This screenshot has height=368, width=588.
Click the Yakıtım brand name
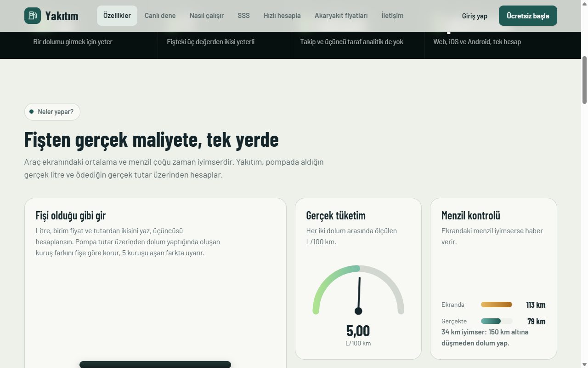62,16
